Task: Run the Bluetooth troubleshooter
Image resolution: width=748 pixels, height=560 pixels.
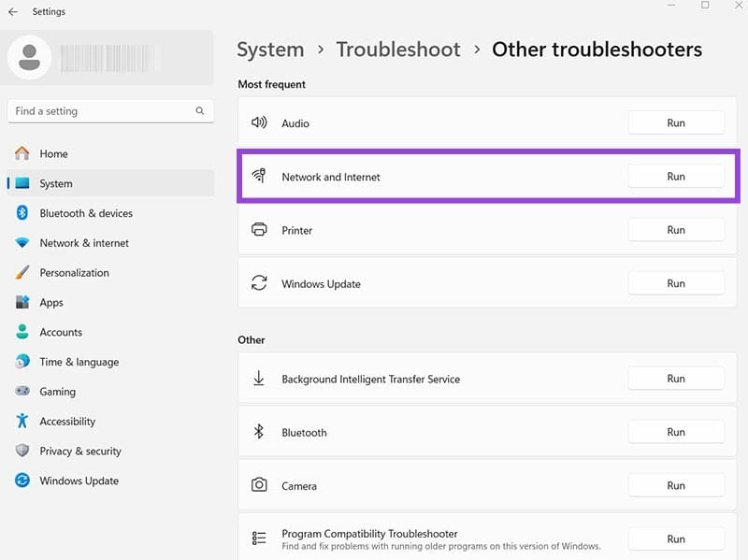Action: pos(676,432)
